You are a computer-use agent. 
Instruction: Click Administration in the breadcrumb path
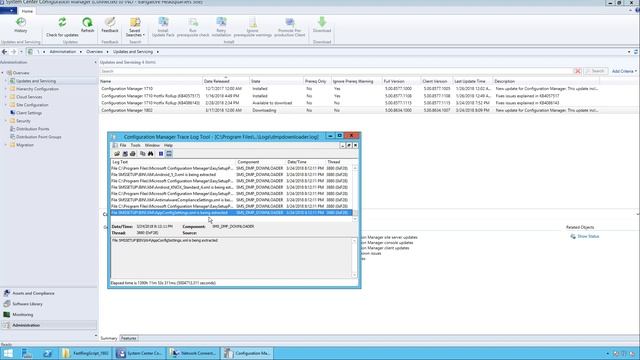(63, 52)
